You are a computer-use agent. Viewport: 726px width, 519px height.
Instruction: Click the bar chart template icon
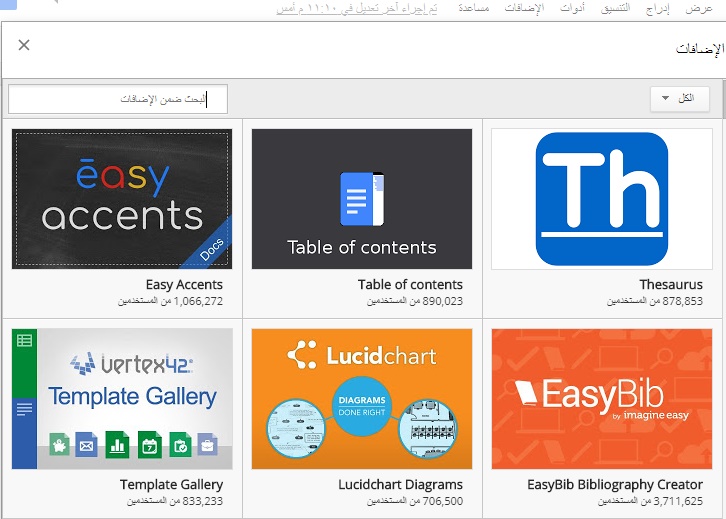[x=117, y=445]
